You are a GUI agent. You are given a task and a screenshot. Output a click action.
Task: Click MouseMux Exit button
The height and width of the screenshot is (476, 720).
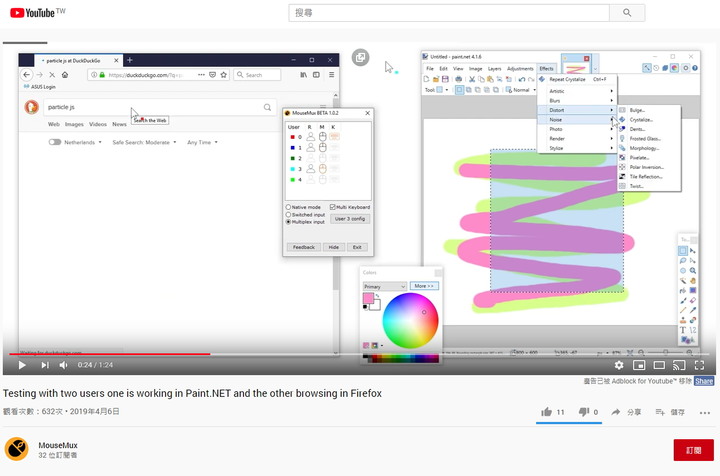pos(357,247)
